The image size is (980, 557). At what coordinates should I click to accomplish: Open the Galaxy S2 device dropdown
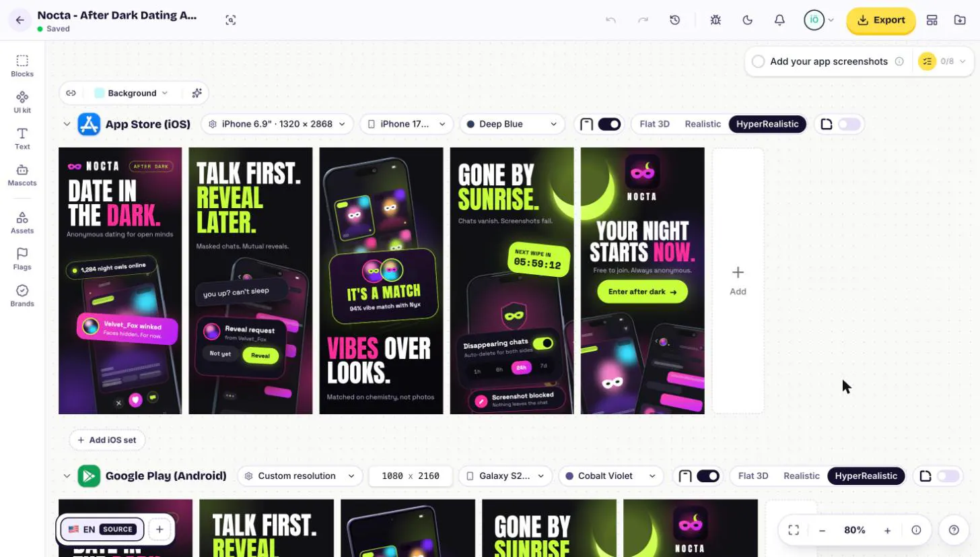point(505,476)
